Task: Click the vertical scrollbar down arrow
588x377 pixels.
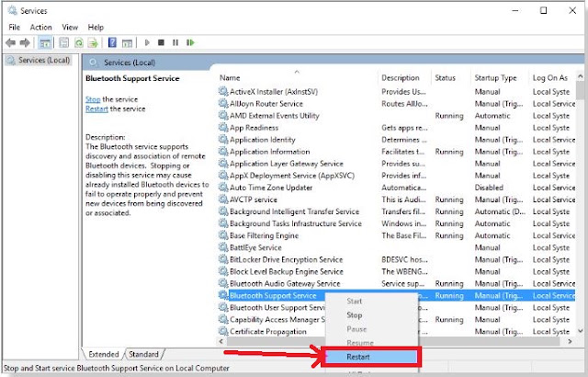Action: pyautogui.click(x=581, y=331)
